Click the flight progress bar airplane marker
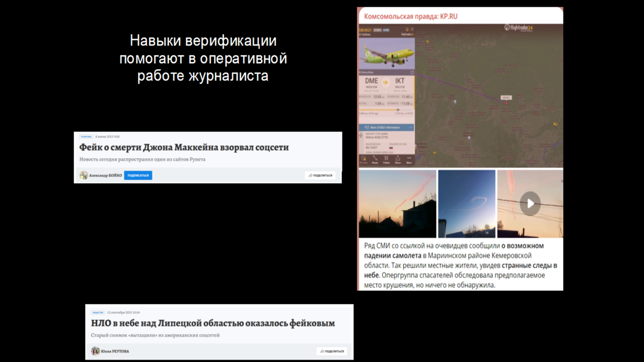The image size is (644, 362). (398, 109)
